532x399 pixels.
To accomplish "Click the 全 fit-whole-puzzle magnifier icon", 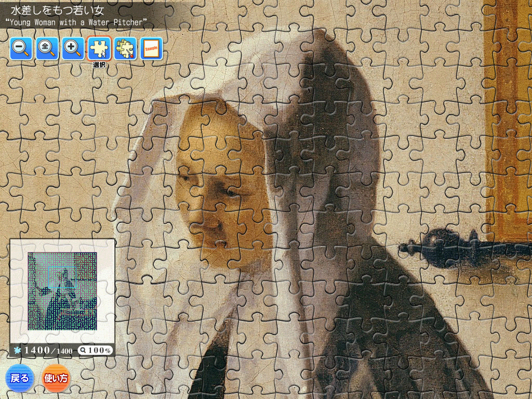I will [x=47, y=49].
